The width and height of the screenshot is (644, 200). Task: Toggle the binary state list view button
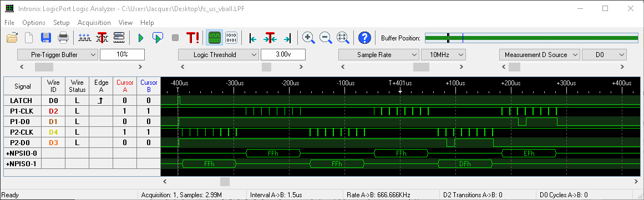coord(231,38)
